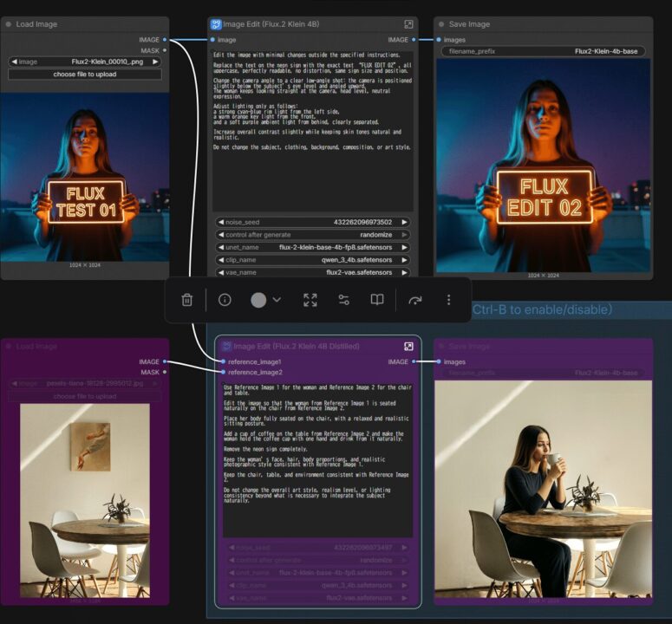Screen dimensions: 672x624
Task: Click top 'choose file to upload' button
Action: tap(85, 74)
